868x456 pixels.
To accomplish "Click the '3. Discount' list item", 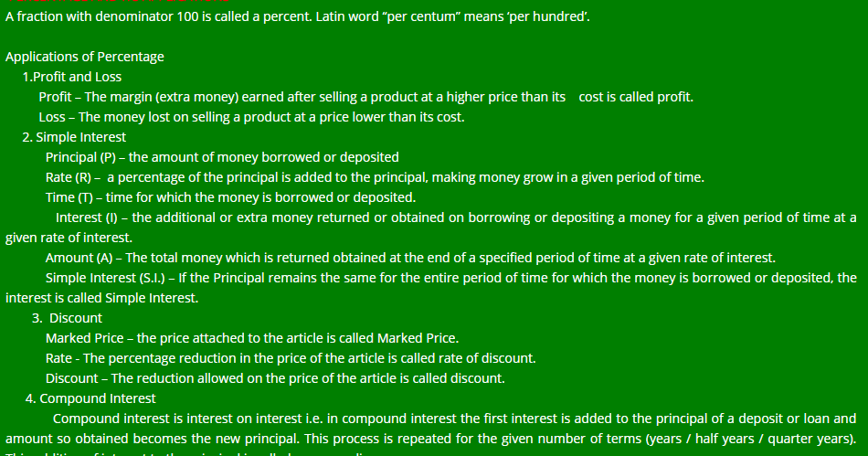I will point(67,318).
